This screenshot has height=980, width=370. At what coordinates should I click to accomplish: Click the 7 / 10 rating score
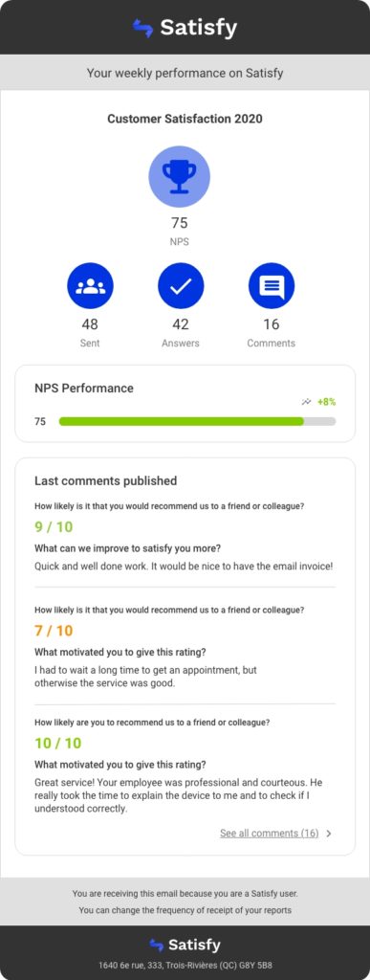(54, 630)
